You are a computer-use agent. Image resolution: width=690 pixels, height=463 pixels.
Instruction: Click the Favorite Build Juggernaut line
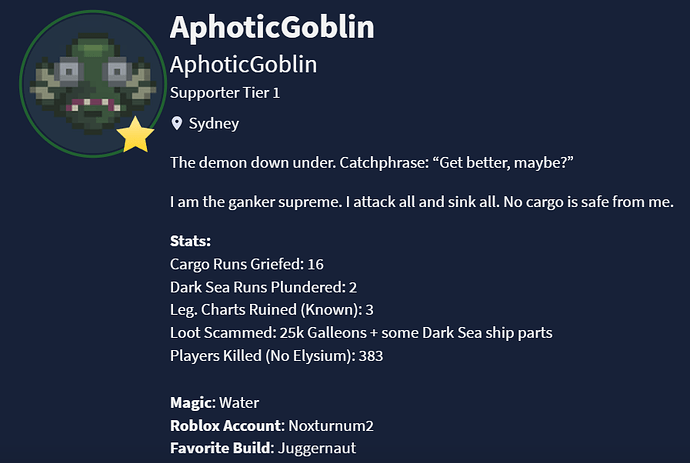click(263, 447)
